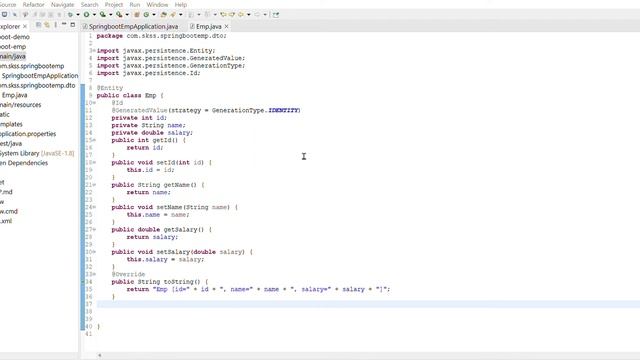This screenshot has width=640, height=360.
Task: Click the Next Annotation icon
Action: point(191,15)
